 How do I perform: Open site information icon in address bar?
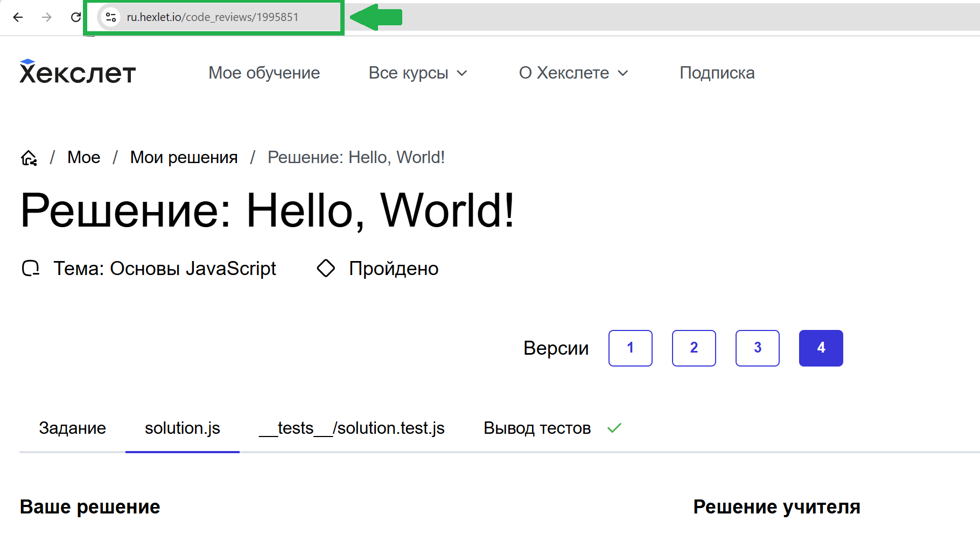[x=111, y=17]
